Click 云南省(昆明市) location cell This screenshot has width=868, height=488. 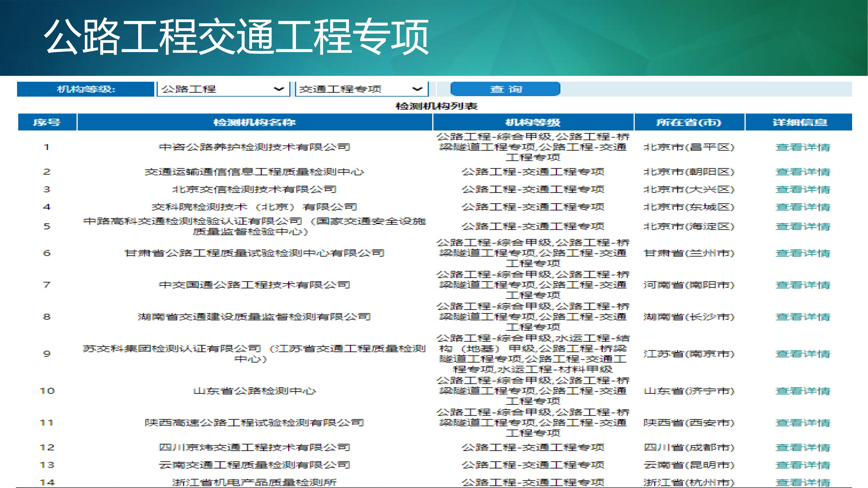pyautogui.click(x=689, y=465)
